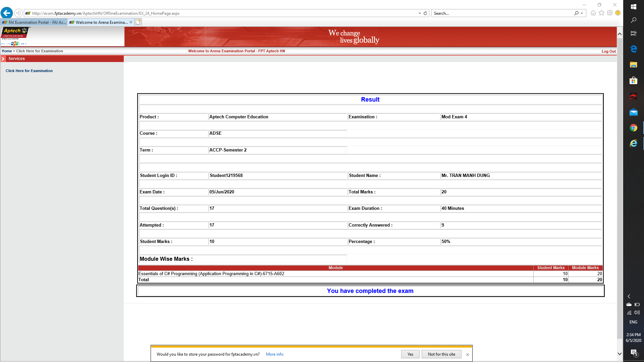The width and height of the screenshot is (644, 362).
Task: Open Task View on taskbar
Action: 634,34
